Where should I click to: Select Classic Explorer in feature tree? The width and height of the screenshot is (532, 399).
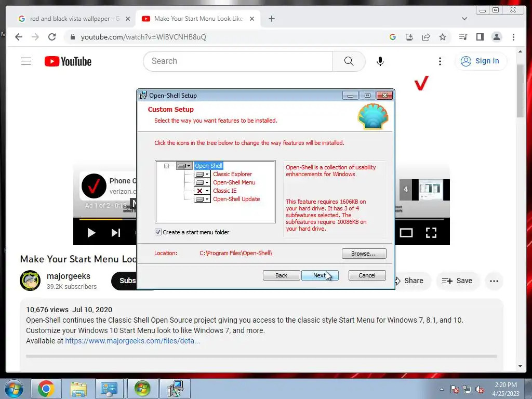[232, 174]
